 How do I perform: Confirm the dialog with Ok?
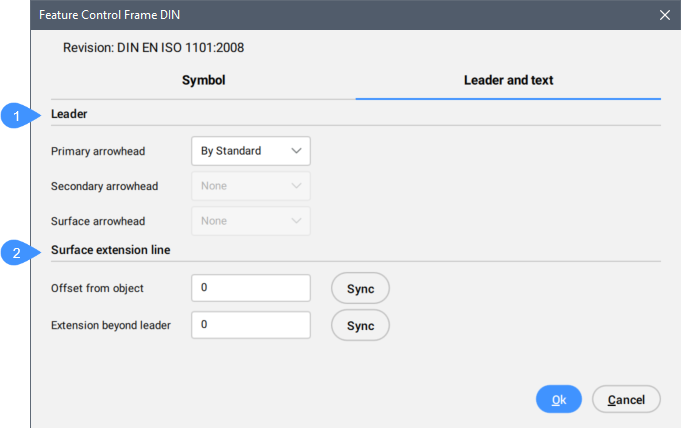[559, 399]
